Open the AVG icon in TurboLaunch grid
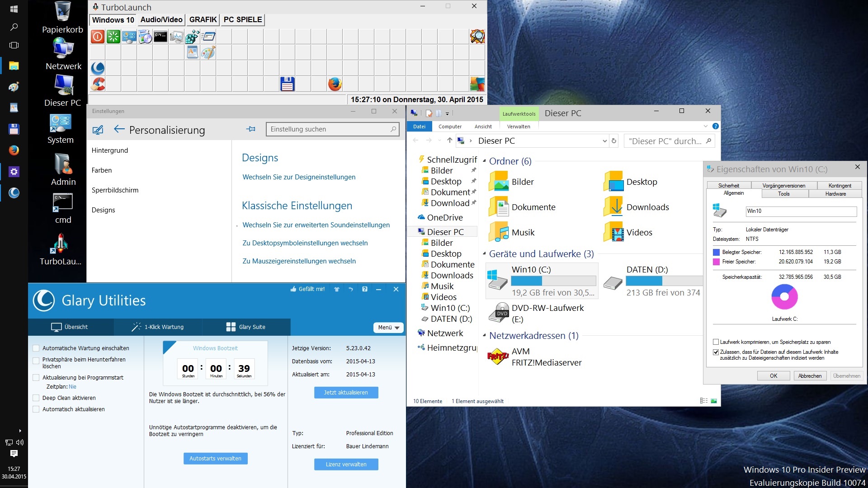 pos(477,84)
